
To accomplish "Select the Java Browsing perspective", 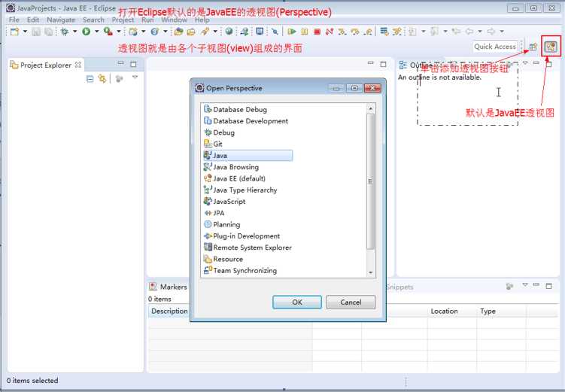I will [231, 167].
